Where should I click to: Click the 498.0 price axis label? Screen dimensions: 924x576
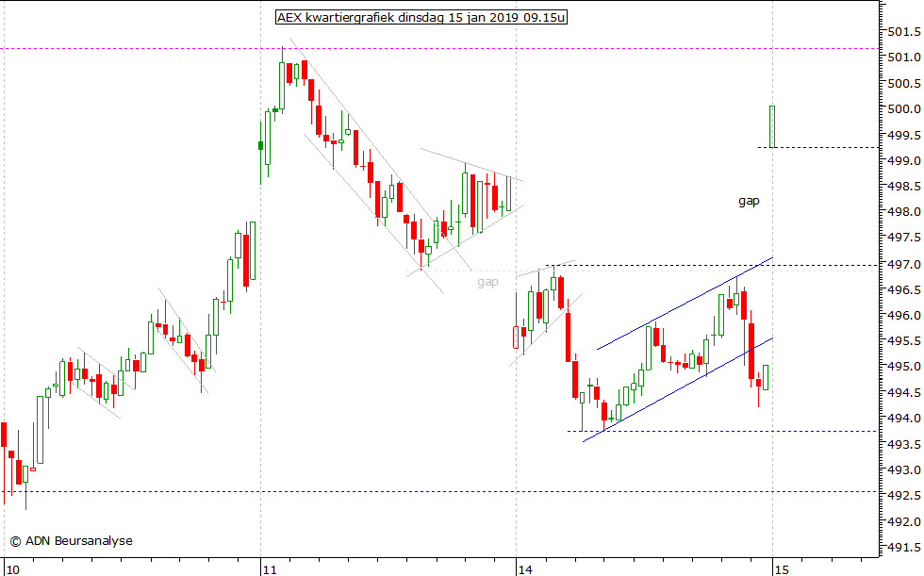904,211
